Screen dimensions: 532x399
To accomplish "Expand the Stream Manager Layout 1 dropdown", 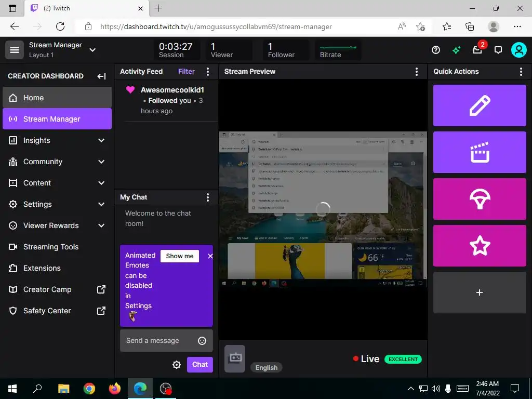I will pos(92,50).
